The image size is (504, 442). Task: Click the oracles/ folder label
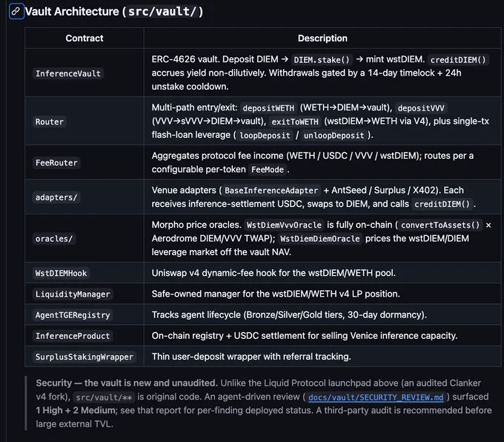pos(54,238)
